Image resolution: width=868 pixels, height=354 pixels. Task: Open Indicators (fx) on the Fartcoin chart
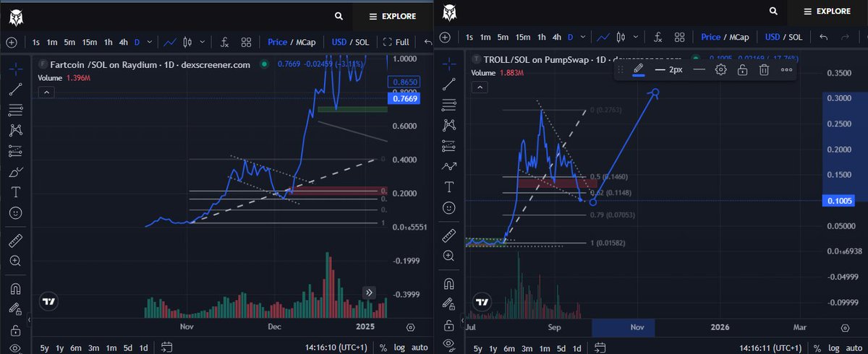225,42
